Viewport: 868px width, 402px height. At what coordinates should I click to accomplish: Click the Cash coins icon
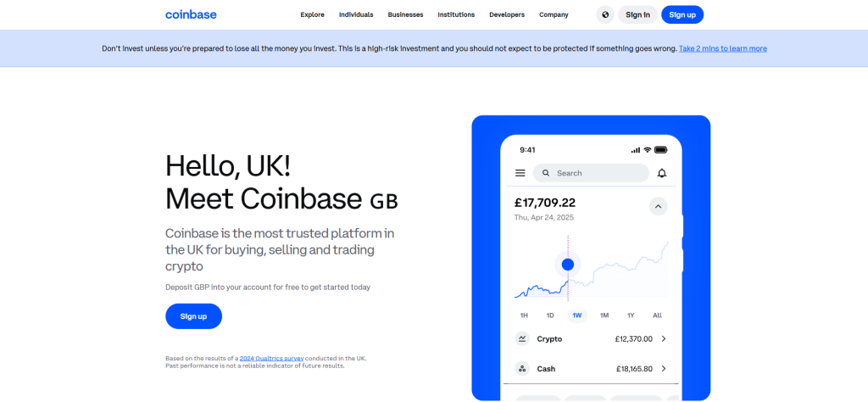click(522, 368)
